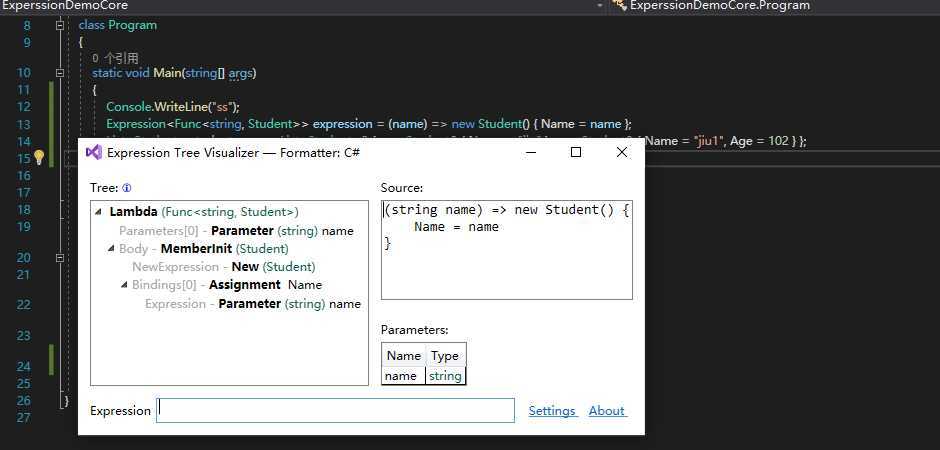Select the 'name' row in Parameters table
Screen dimensions: 940x450
pos(402,376)
